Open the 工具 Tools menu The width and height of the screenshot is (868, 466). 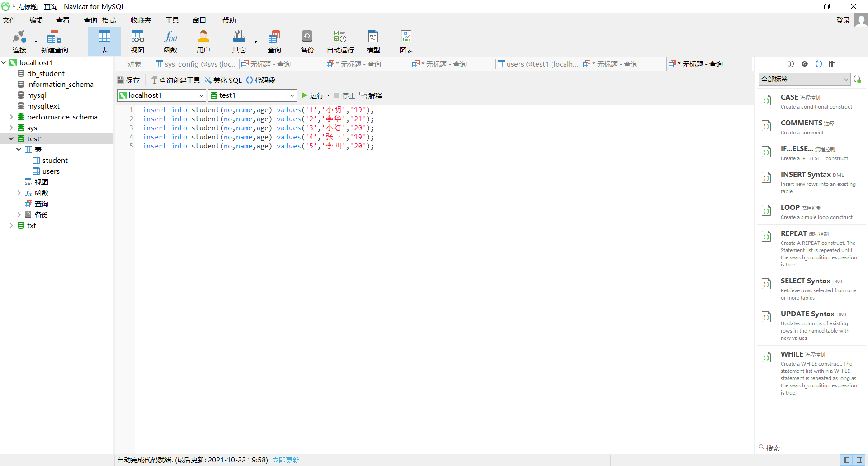pyautogui.click(x=172, y=20)
